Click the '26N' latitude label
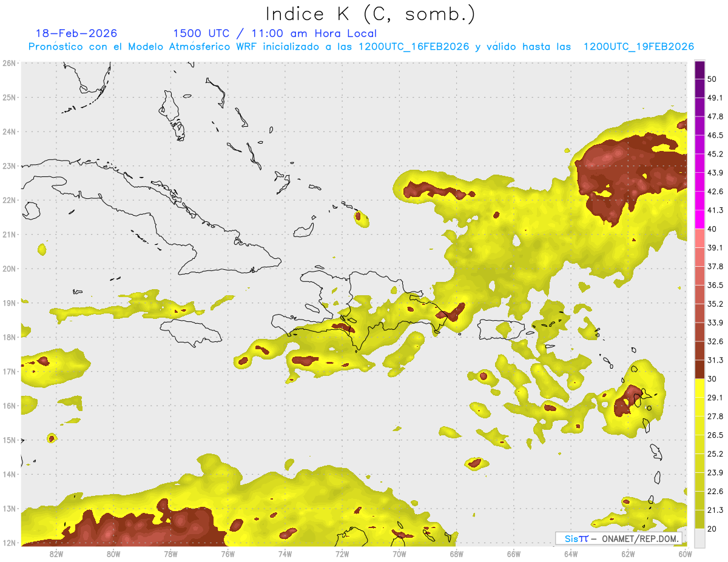728x562 pixels. [x=9, y=63]
